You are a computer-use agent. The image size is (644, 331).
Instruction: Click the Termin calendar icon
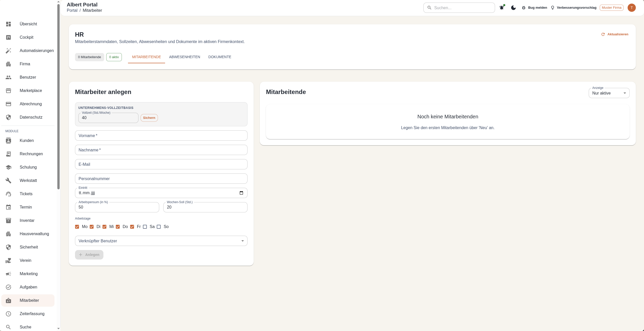click(x=8, y=207)
